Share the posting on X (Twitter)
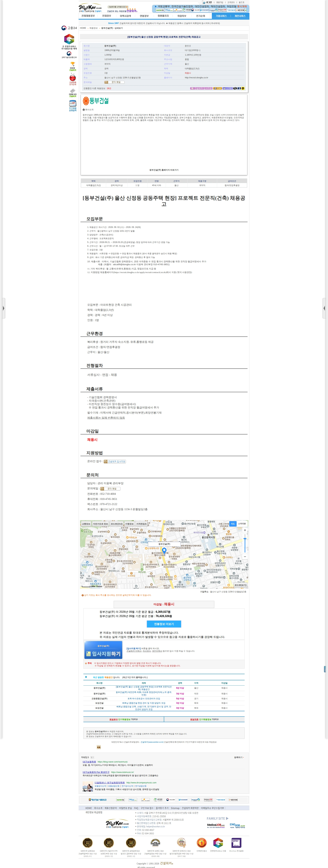 (235, 88)
